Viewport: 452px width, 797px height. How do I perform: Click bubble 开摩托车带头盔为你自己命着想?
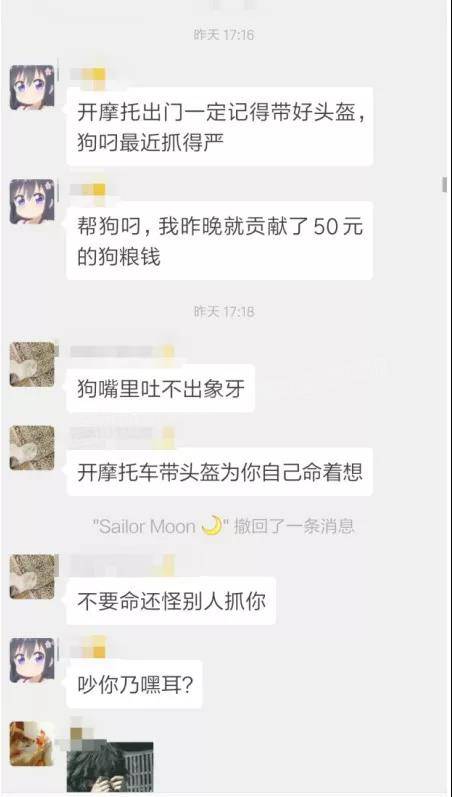(220, 472)
